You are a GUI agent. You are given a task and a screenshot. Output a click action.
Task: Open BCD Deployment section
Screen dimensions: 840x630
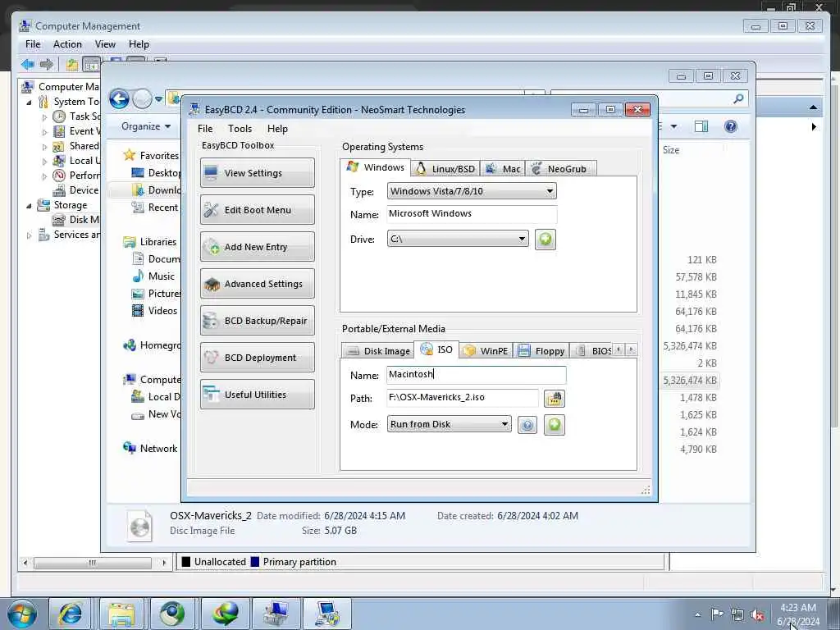tap(257, 358)
